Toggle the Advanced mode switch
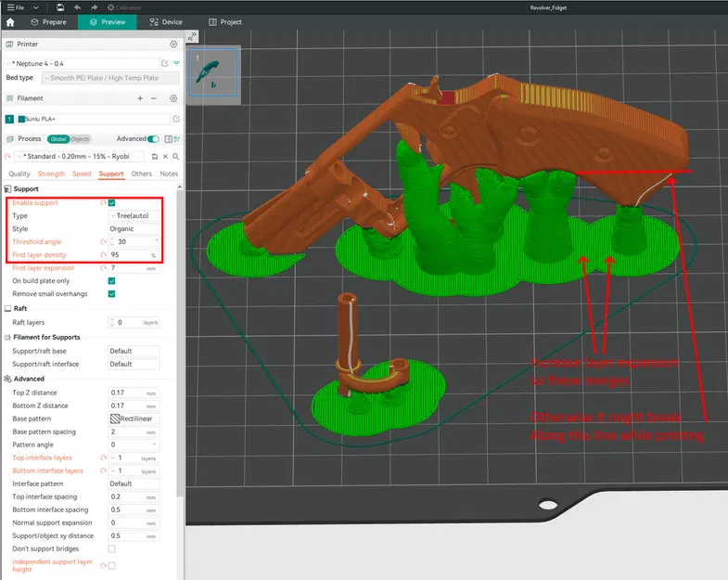 (x=155, y=138)
